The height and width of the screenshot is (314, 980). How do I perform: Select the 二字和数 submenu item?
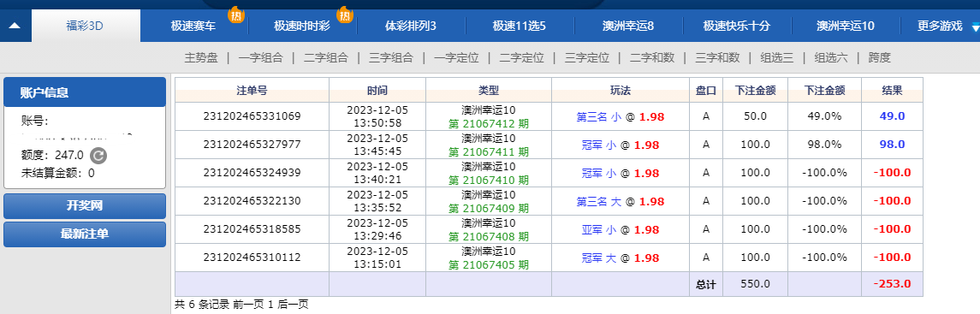coord(652,58)
